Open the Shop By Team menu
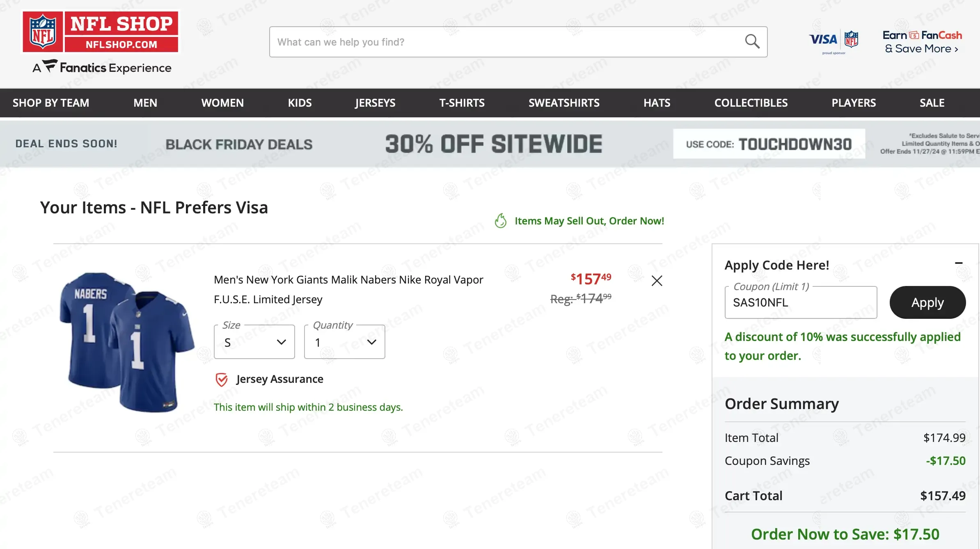 (51, 103)
